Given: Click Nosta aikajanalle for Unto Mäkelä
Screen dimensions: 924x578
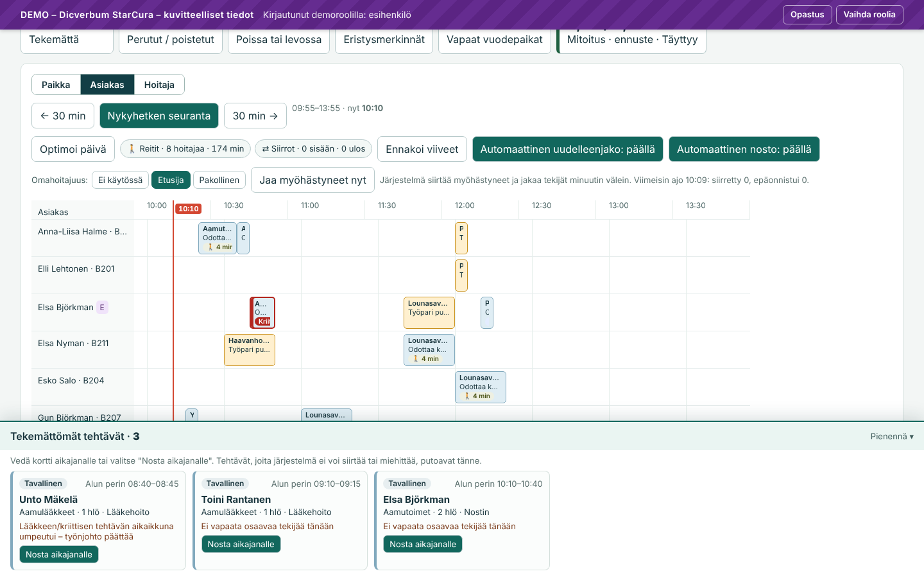Looking at the screenshot, I should 59,555.
